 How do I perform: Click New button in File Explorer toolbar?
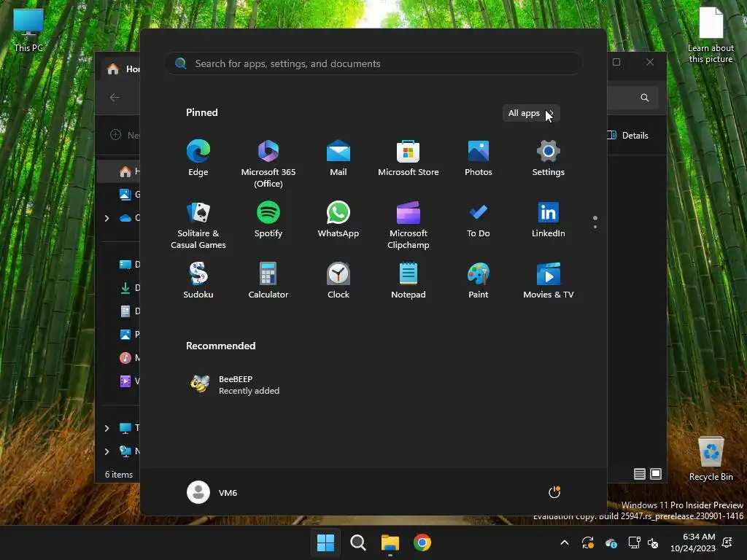125,135
